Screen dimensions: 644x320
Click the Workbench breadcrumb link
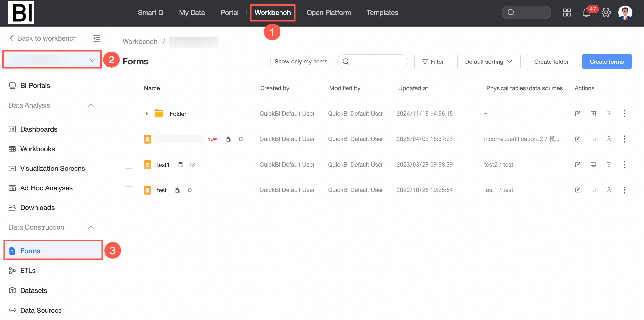coord(140,42)
